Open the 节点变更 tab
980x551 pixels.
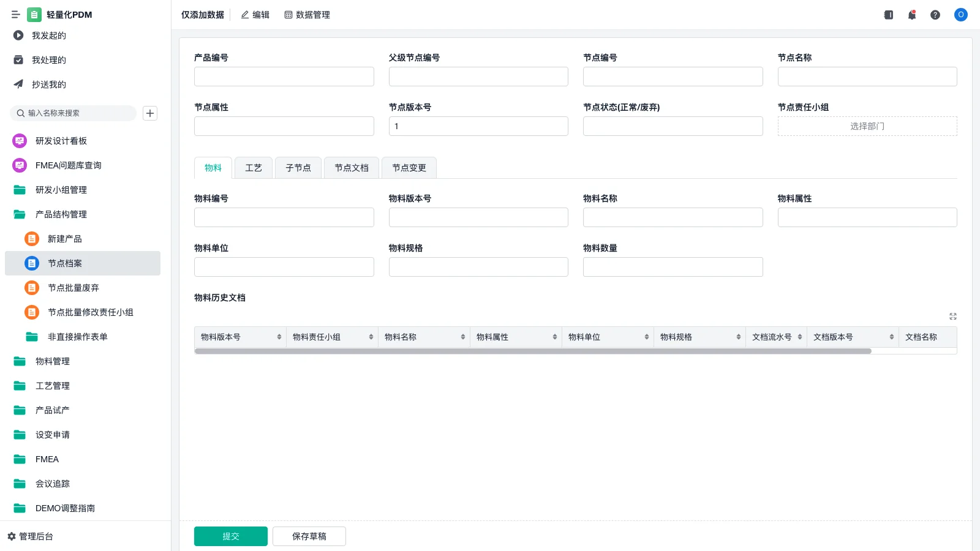click(409, 167)
